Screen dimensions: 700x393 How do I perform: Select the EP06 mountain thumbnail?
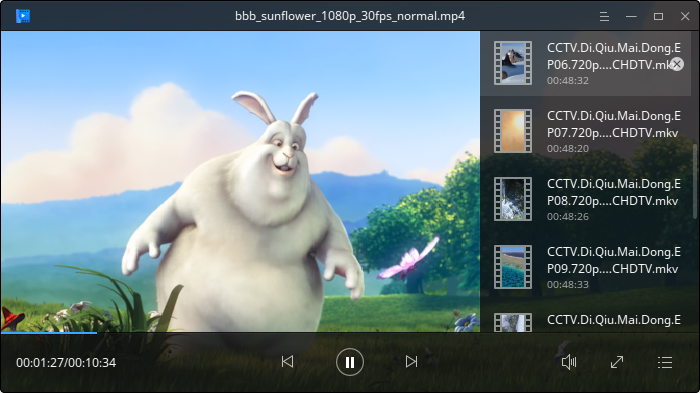[512, 63]
